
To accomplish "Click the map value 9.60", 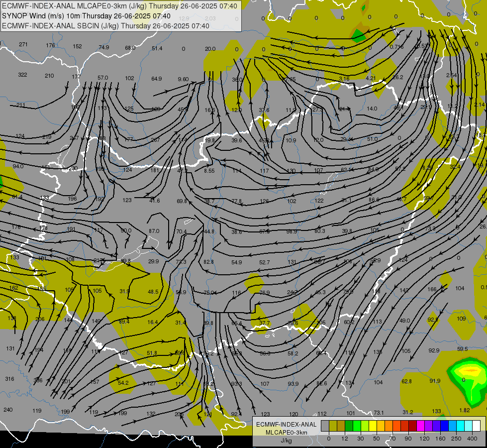I will [x=183, y=79].
